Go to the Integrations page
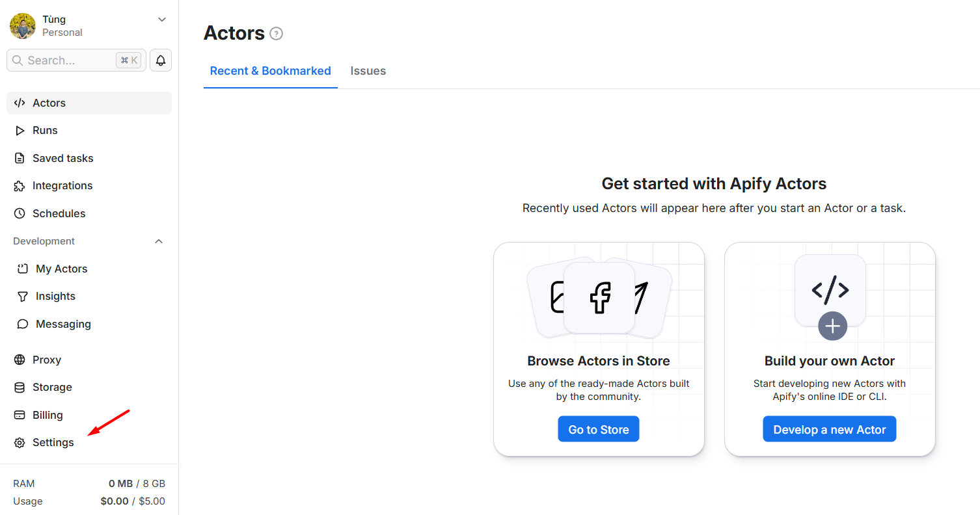The image size is (980, 515). click(62, 185)
